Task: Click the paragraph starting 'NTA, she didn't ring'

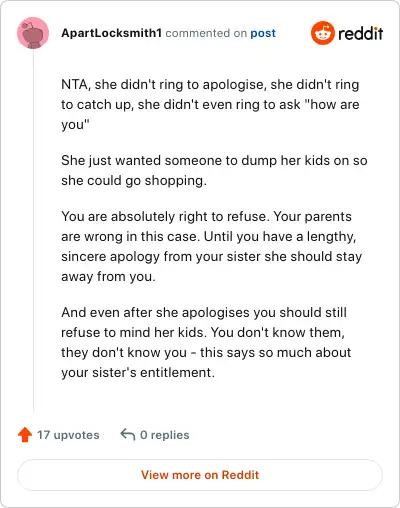Action: (x=210, y=104)
